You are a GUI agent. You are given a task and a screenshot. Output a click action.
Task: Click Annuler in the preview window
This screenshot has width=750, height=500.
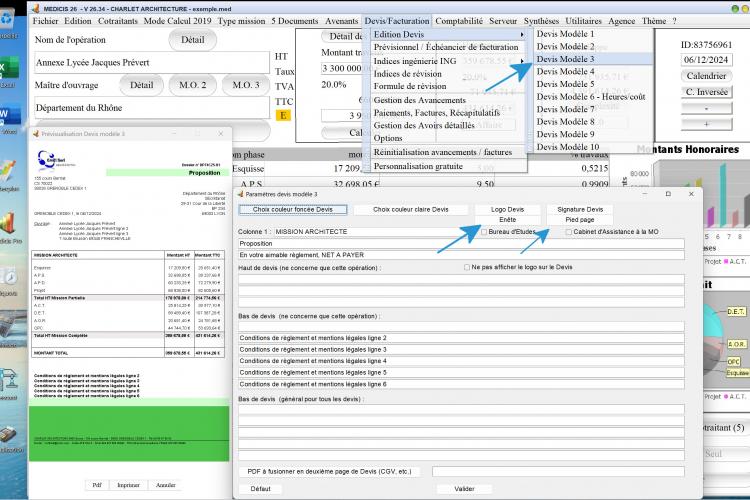pos(165,485)
